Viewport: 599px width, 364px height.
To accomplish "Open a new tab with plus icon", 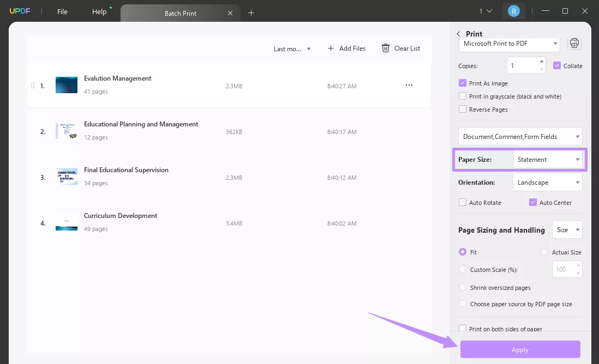I will (x=251, y=13).
